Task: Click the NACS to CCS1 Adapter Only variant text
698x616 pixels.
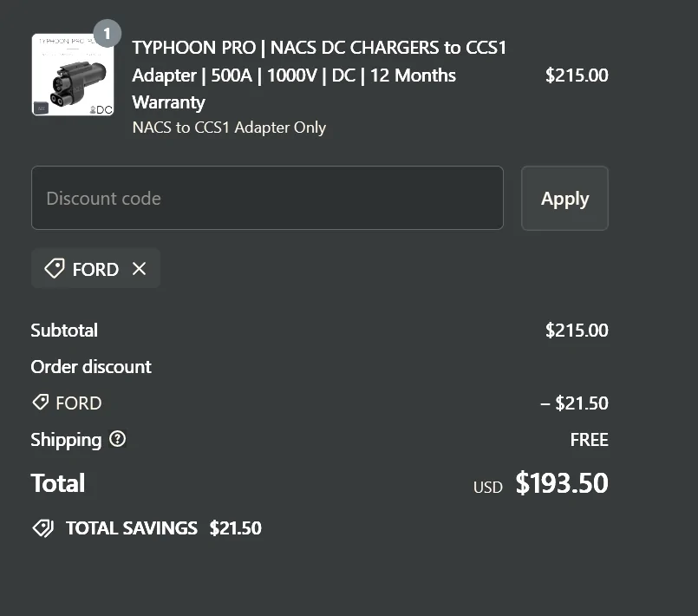Action: tap(229, 128)
